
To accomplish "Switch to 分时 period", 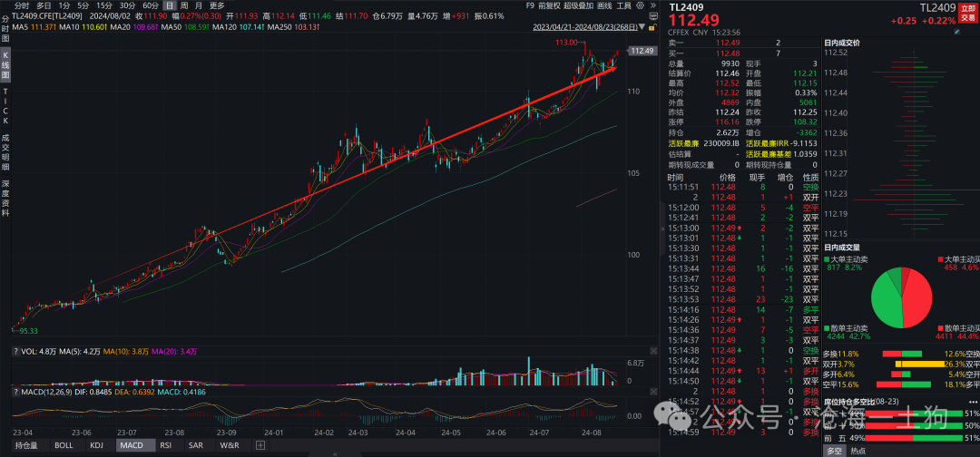I will 22,5.
